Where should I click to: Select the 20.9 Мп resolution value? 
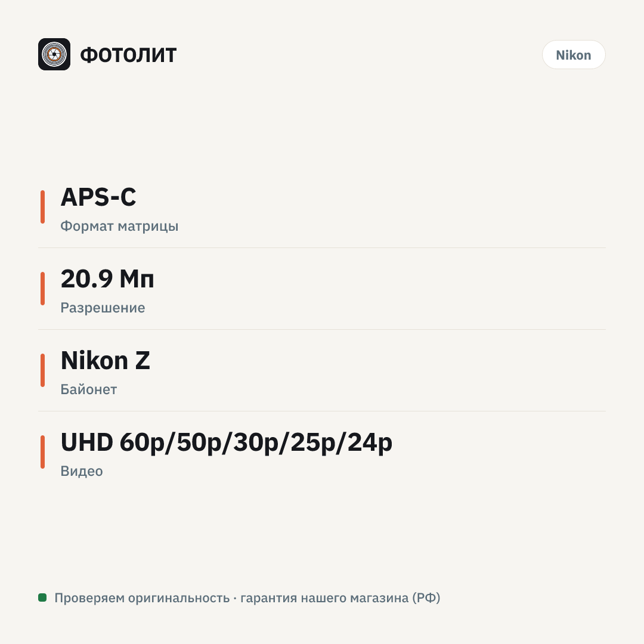107,278
